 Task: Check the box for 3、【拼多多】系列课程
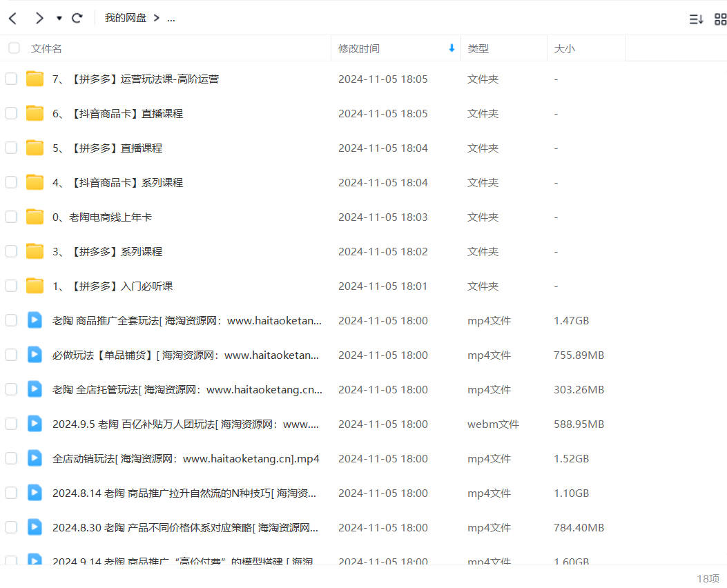coord(11,251)
